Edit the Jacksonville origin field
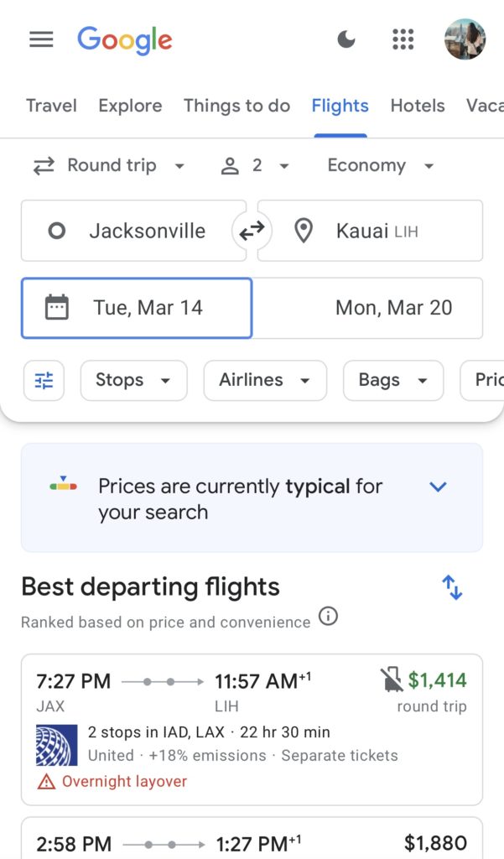The width and height of the screenshot is (504, 859). tap(134, 232)
